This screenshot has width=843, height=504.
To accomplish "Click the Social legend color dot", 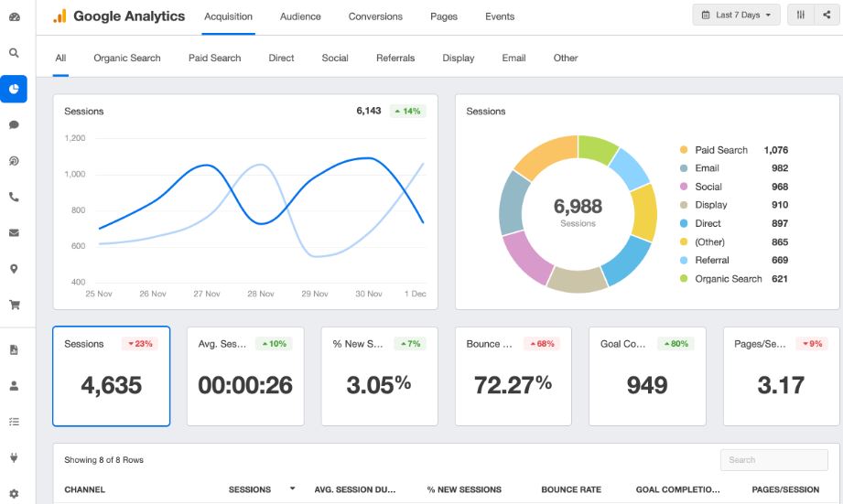I will 684,187.
